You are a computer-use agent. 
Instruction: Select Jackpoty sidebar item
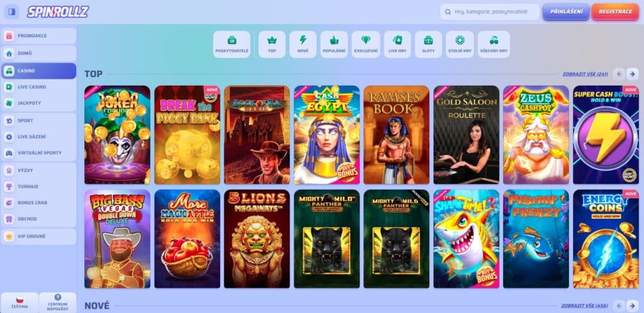pyautogui.click(x=38, y=103)
